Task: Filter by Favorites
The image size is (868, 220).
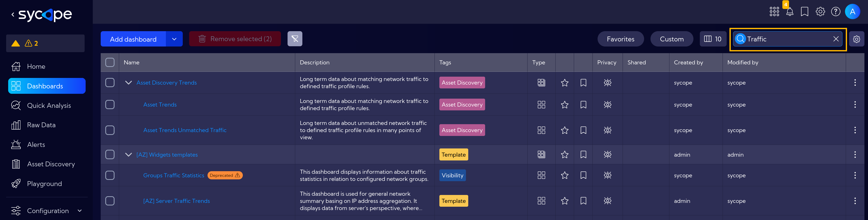Action: [620, 39]
